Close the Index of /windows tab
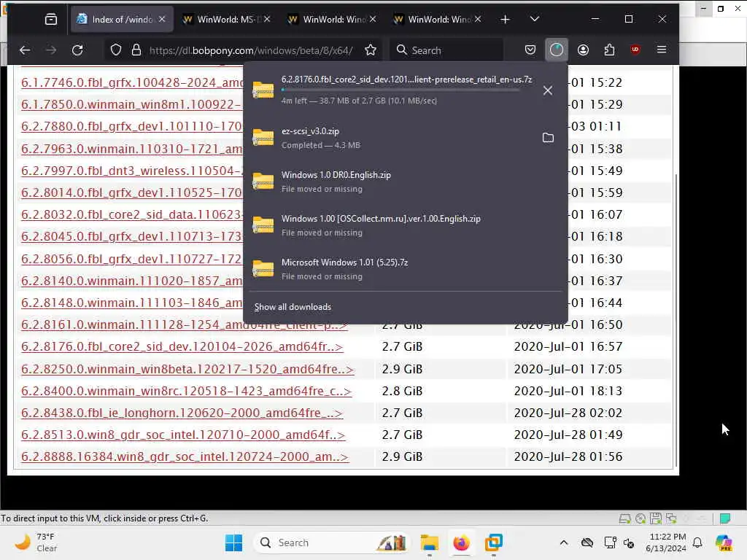This screenshot has width=747, height=560. [162, 19]
